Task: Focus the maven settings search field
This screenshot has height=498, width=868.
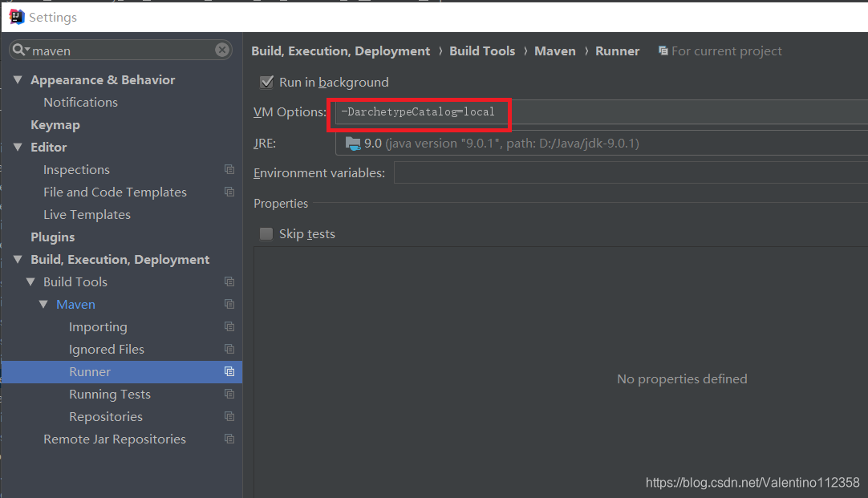Action: (x=122, y=51)
